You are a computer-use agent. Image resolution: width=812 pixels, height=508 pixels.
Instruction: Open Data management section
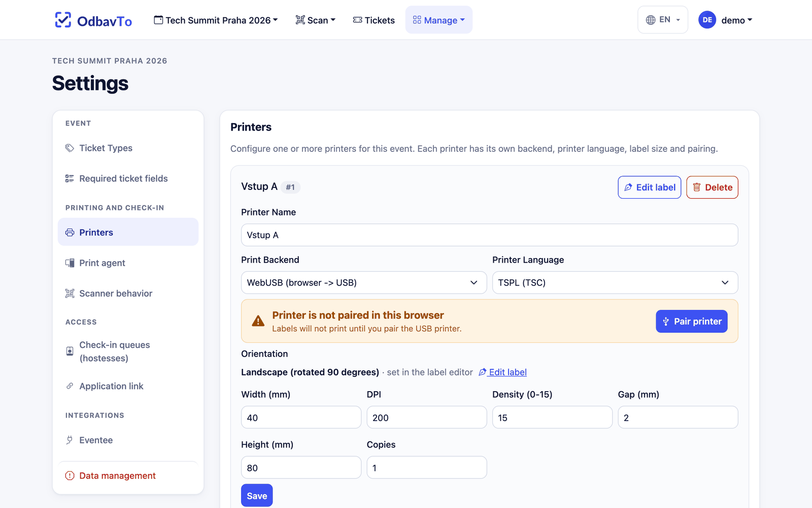click(128, 475)
